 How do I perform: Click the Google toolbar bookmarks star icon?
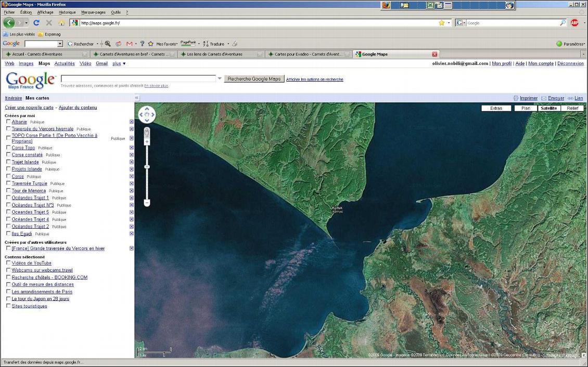(151, 44)
